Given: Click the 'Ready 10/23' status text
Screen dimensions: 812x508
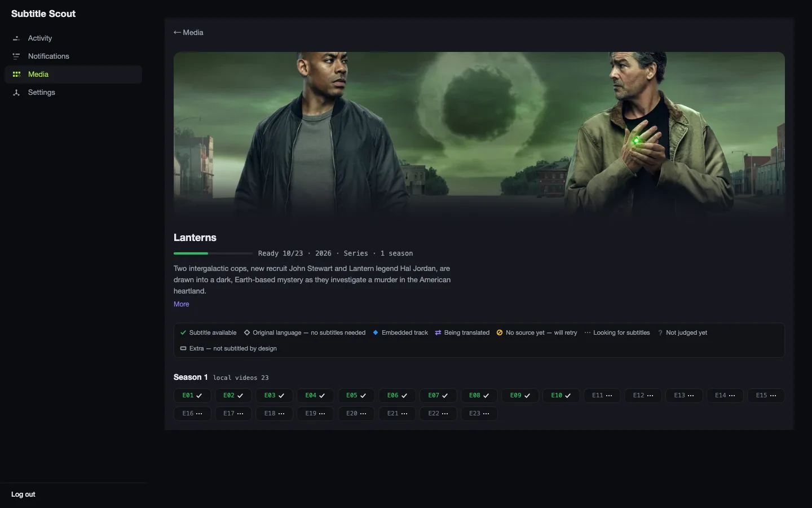Looking at the screenshot, I should (x=281, y=253).
